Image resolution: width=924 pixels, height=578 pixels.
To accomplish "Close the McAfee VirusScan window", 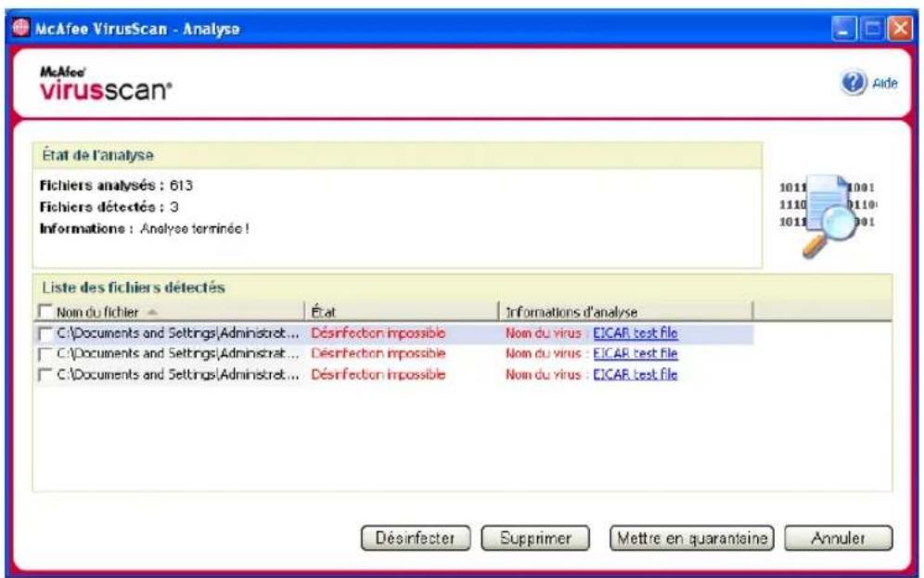I will (x=901, y=28).
